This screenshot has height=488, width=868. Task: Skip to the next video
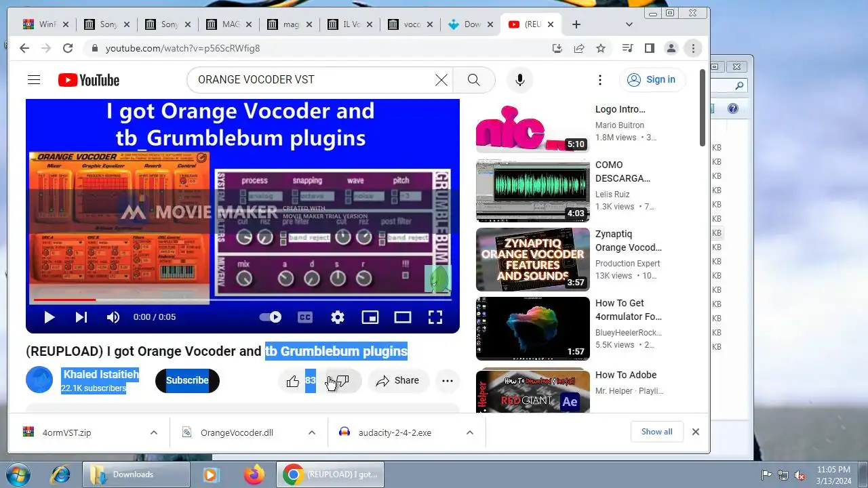tap(81, 317)
